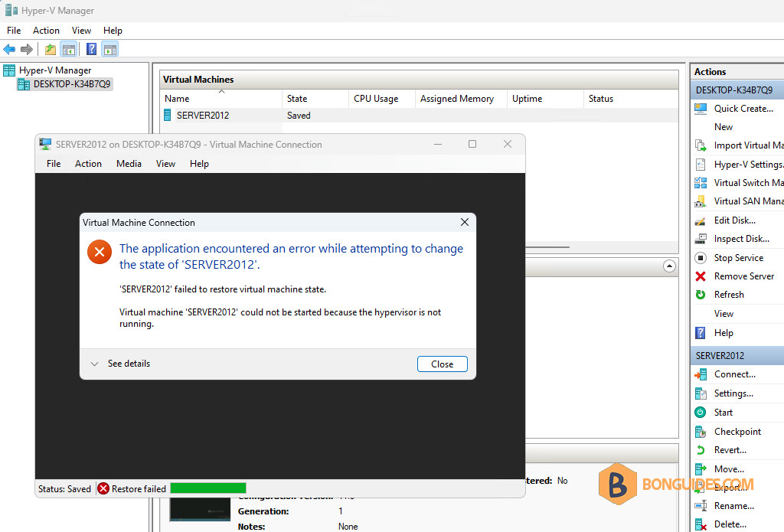Click the Edit Disk action
784x532 pixels.
[x=734, y=220]
